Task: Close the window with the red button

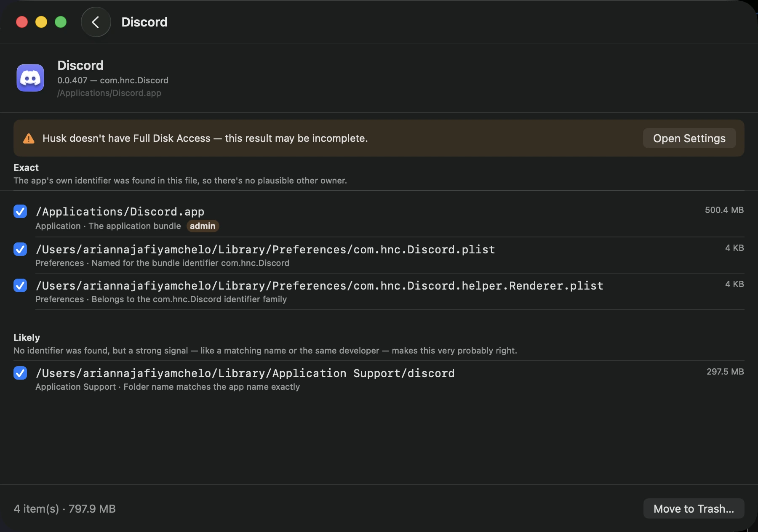Action: pos(22,22)
